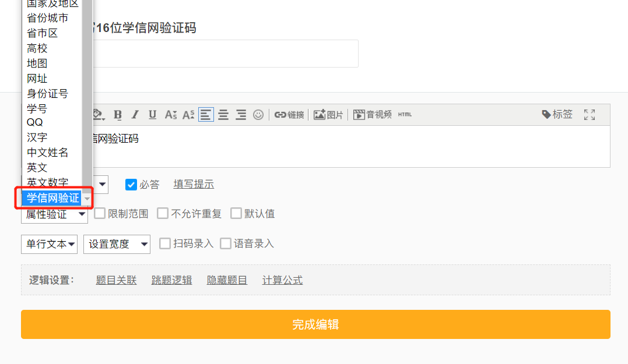628x364 pixels.
Task: Choose the 中文姓名 option
Action: point(48,153)
